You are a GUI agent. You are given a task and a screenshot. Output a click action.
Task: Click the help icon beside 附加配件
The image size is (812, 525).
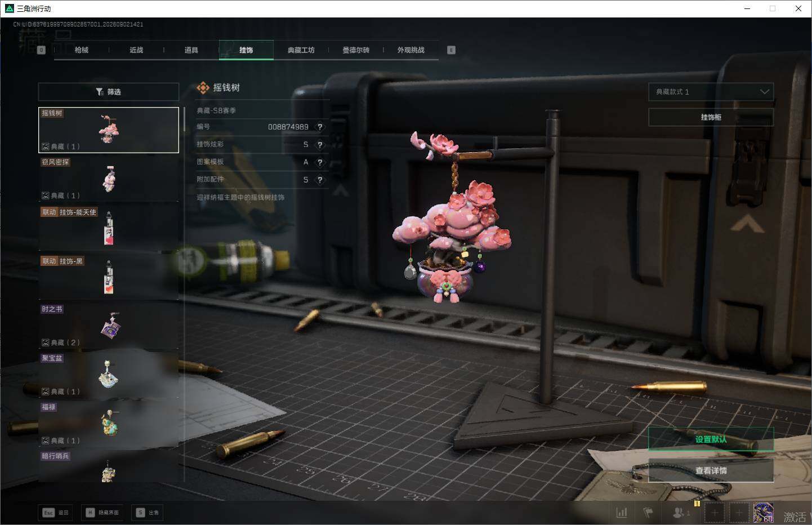320,180
